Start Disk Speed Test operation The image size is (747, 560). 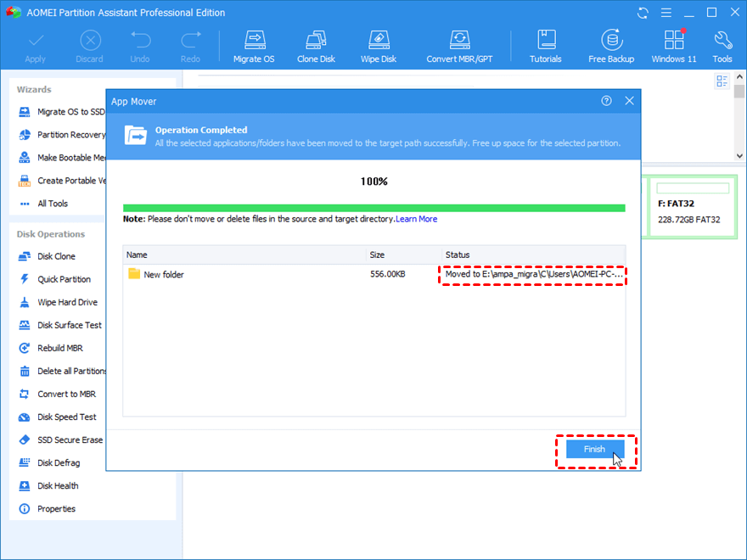[57, 417]
